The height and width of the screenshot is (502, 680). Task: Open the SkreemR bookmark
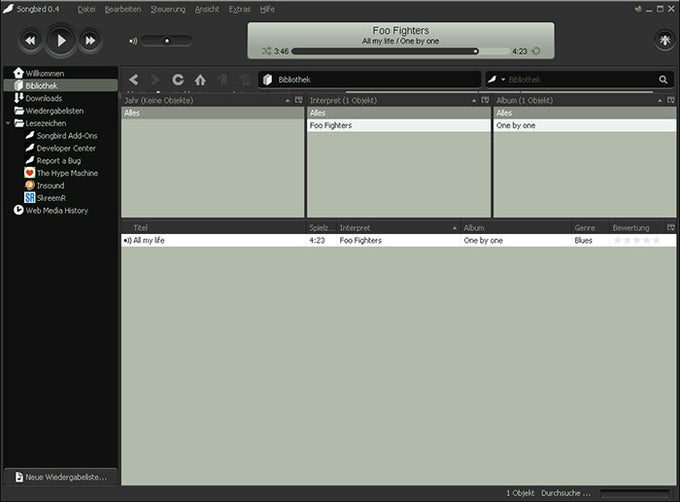pos(51,198)
